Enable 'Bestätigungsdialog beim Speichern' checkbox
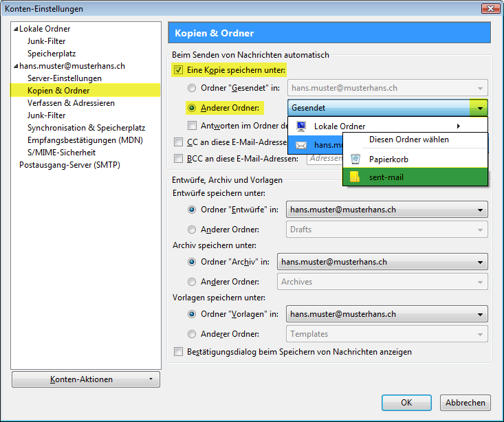The image size is (504, 422). coord(178,352)
